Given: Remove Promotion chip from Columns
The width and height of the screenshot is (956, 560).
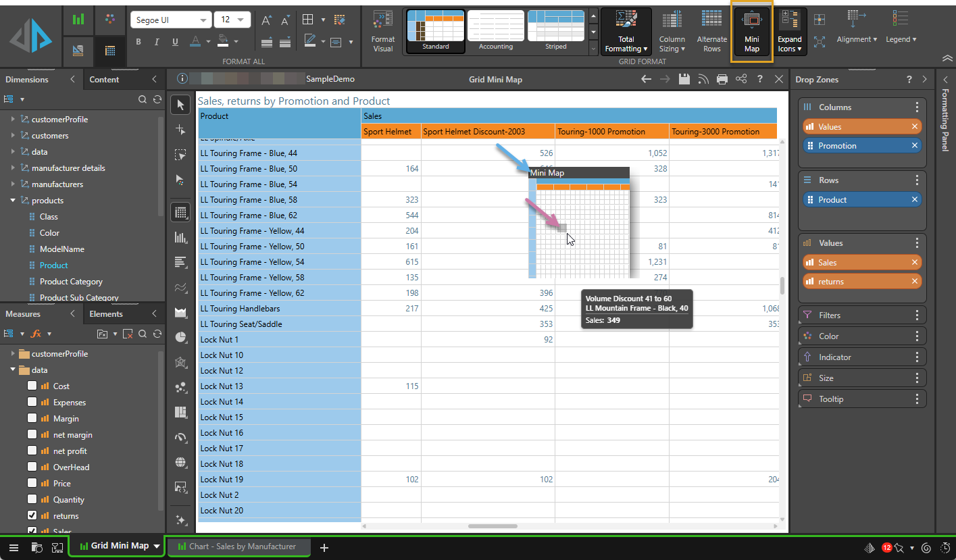Looking at the screenshot, I should point(914,146).
